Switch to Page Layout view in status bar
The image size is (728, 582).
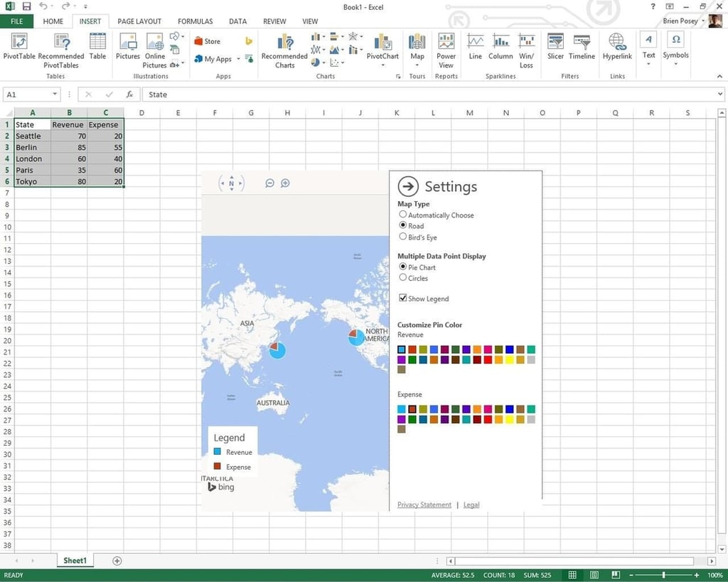[594, 575]
